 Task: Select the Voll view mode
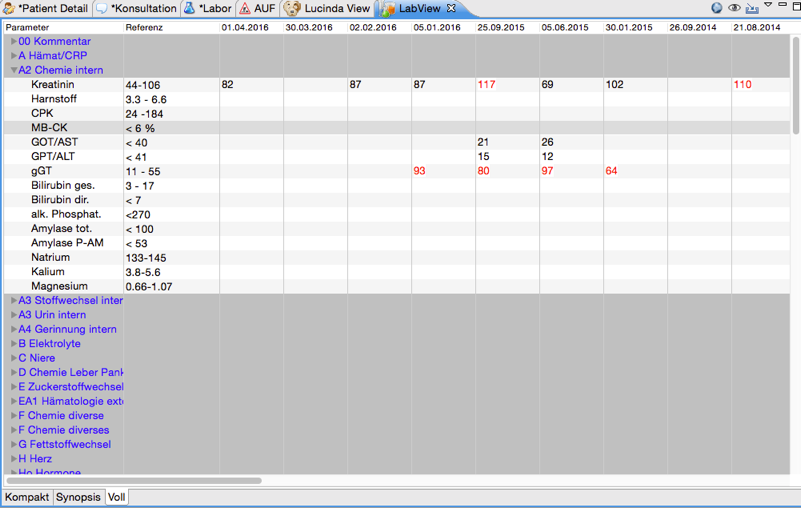[116, 497]
